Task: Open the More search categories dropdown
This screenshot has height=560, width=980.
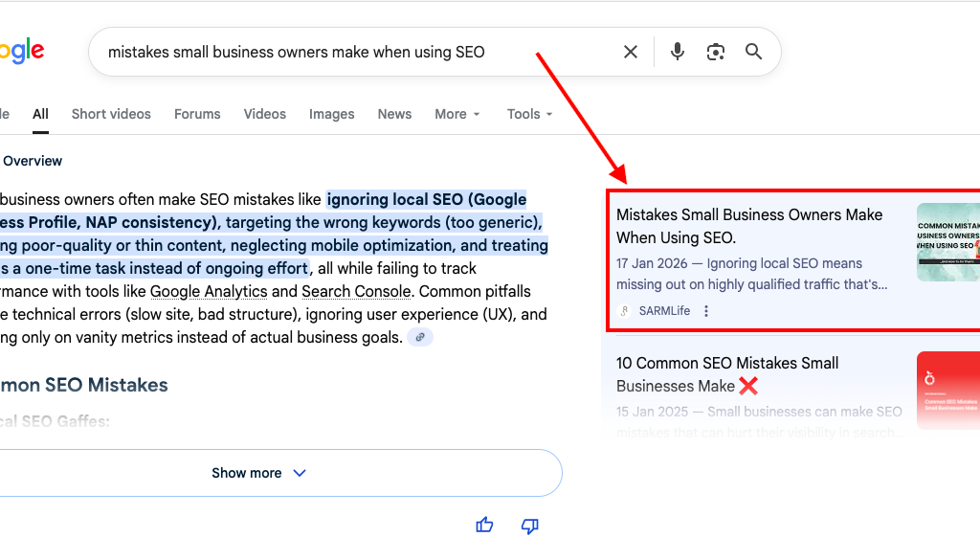Action: [x=457, y=114]
